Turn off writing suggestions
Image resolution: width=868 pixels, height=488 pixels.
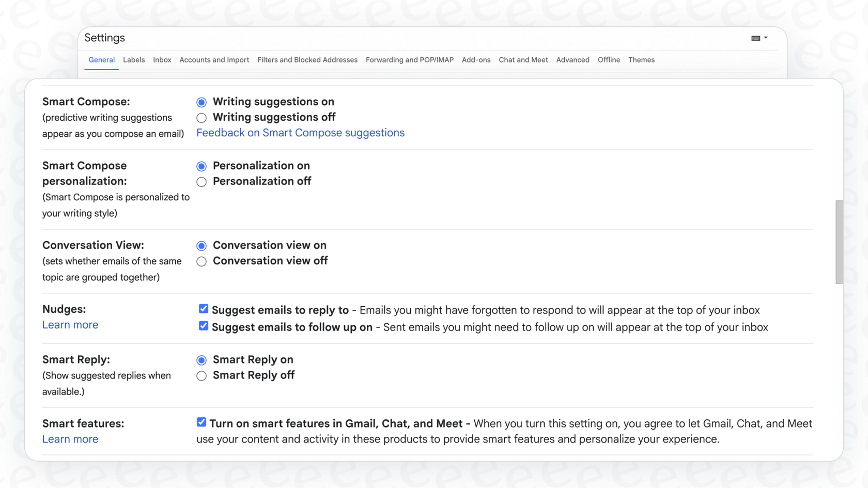(x=202, y=118)
